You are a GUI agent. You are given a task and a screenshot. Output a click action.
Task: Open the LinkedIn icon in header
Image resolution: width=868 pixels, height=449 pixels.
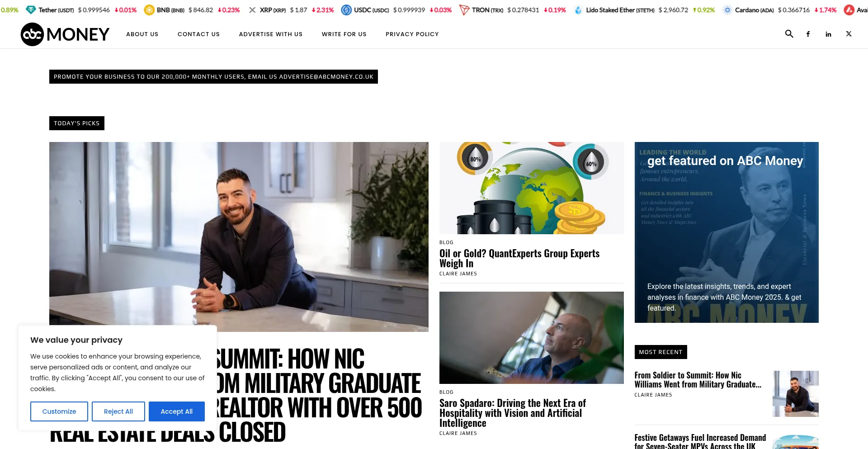pos(828,34)
